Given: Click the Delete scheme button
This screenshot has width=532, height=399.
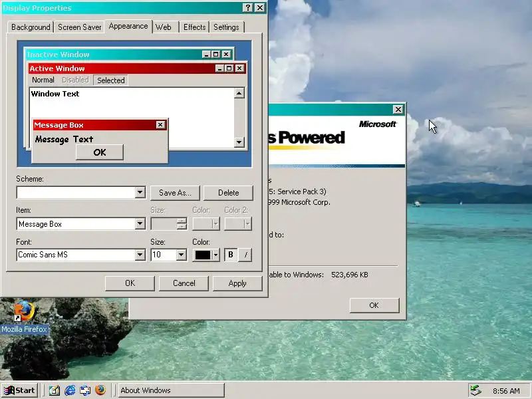Looking at the screenshot, I should 228,193.
